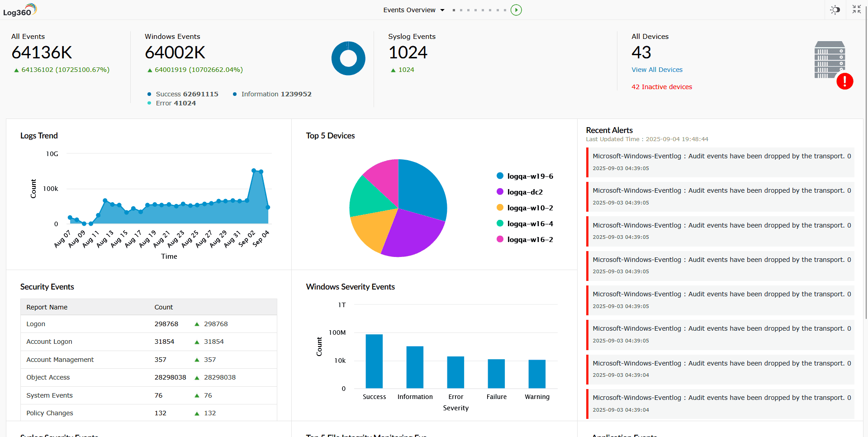Image resolution: width=868 pixels, height=437 pixels.
Task: Start the dashboard slideshow with green play button
Action: click(x=516, y=9)
